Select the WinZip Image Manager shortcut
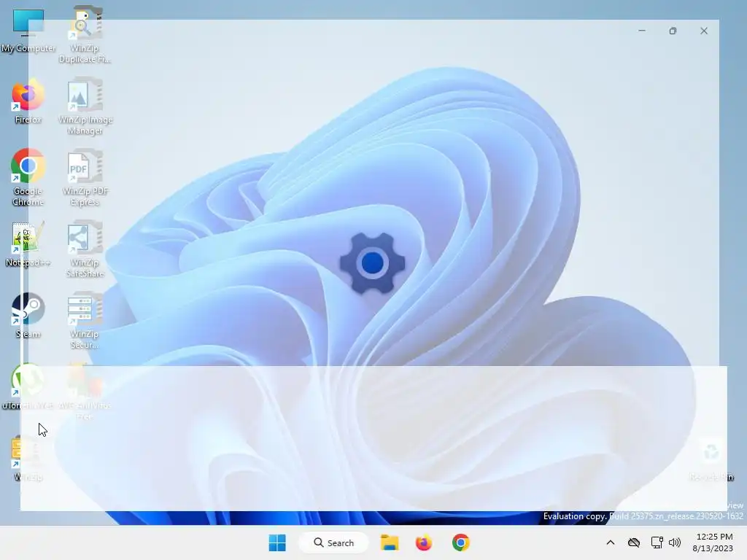 coord(85,106)
